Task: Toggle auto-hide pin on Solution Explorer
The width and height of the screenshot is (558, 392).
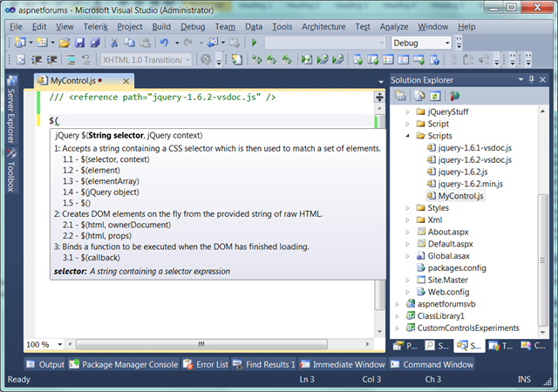Action: pyautogui.click(x=531, y=79)
